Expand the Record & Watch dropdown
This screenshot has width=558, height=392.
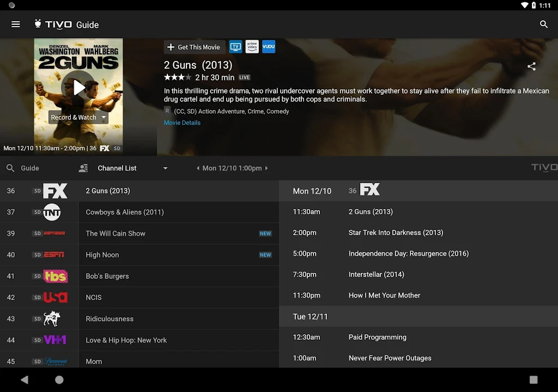[x=104, y=118]
